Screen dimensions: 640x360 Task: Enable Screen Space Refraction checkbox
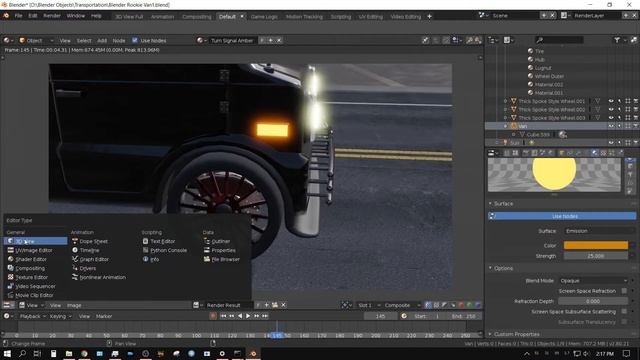[x=624, y=291]
